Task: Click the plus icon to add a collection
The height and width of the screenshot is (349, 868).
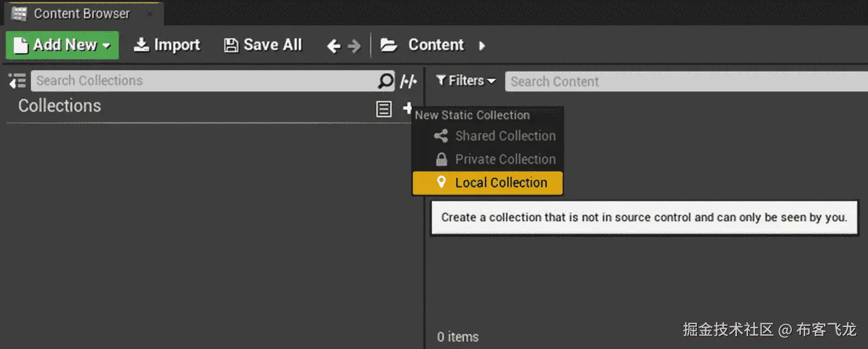Action: tap(408, 108)
